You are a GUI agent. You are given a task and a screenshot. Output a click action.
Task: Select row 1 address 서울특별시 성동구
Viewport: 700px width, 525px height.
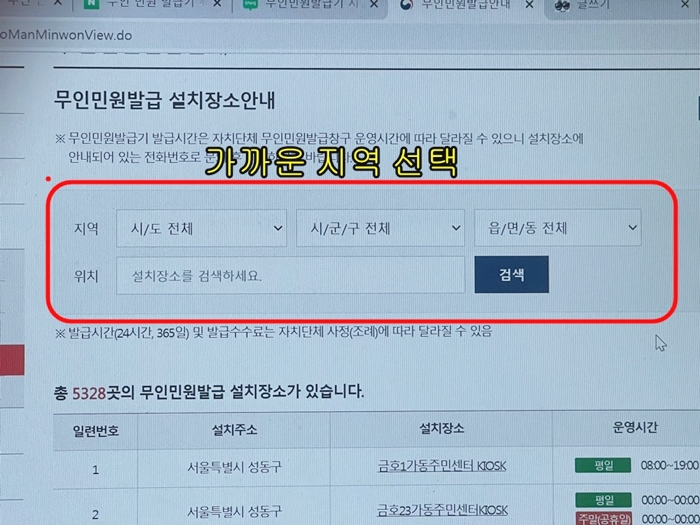(234, 467)
